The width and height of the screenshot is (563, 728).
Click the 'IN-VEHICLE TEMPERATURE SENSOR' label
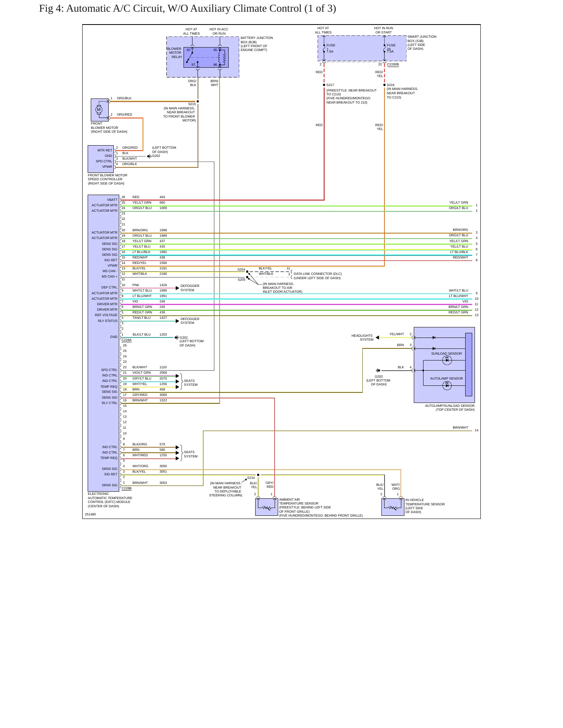(425, 502)
